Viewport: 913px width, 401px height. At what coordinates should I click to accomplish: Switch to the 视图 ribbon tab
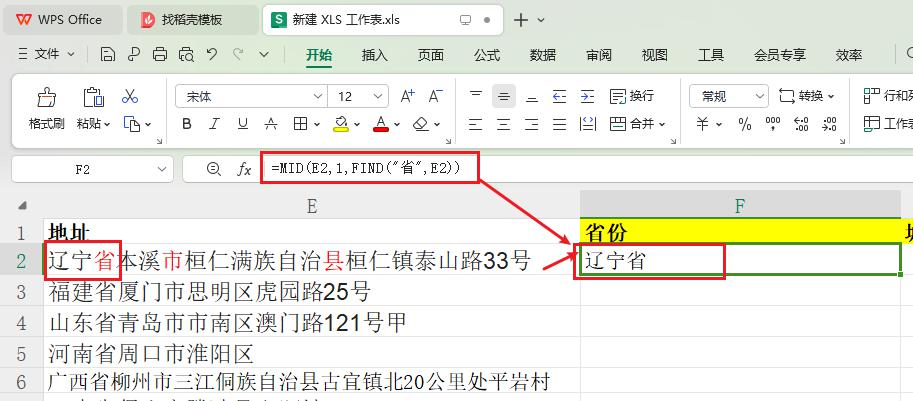point(654,55)
